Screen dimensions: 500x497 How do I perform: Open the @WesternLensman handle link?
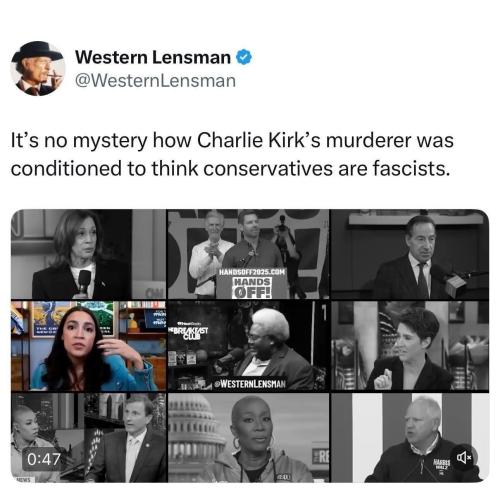(155, 81)
